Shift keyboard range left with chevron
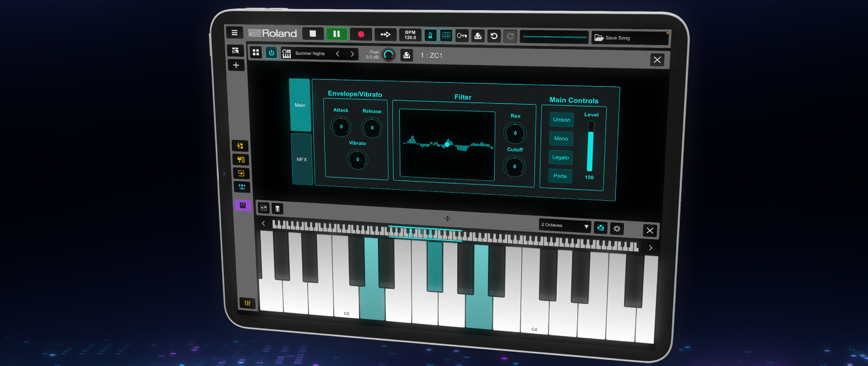The height and width of the screenshot is (366, 868). coord(263,223)
